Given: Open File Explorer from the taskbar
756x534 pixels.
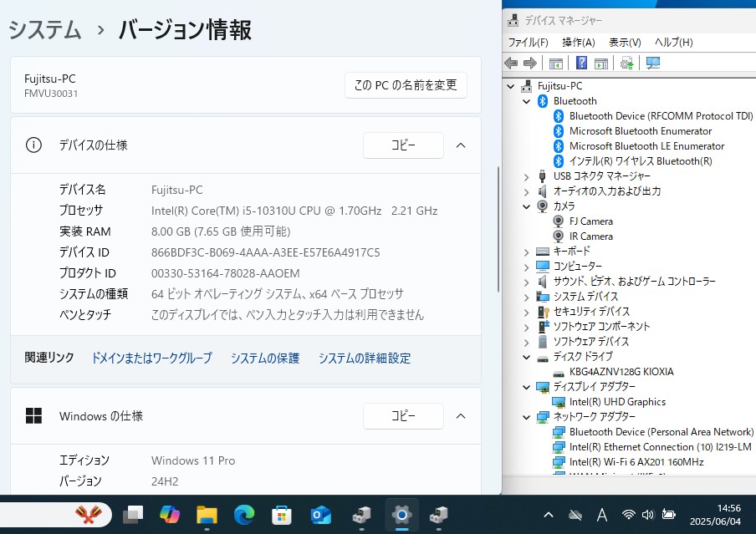Looking at the screenshot, I should point(207,516).
